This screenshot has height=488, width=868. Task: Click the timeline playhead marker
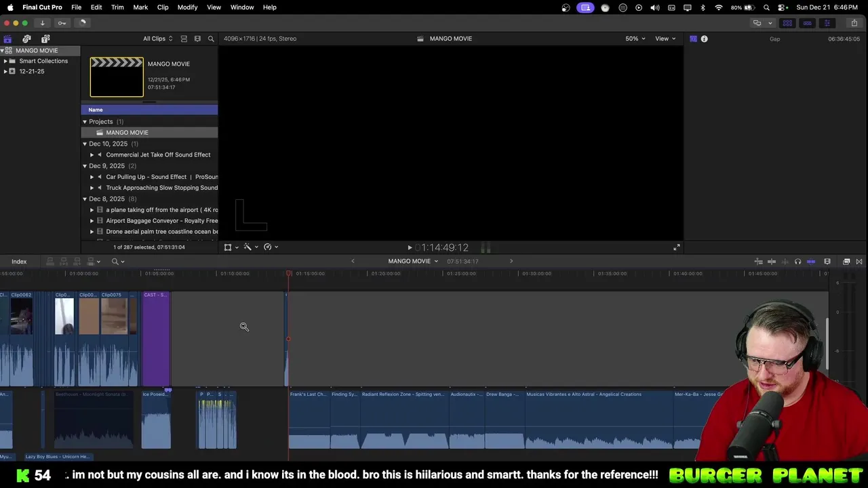click(289, 274)
